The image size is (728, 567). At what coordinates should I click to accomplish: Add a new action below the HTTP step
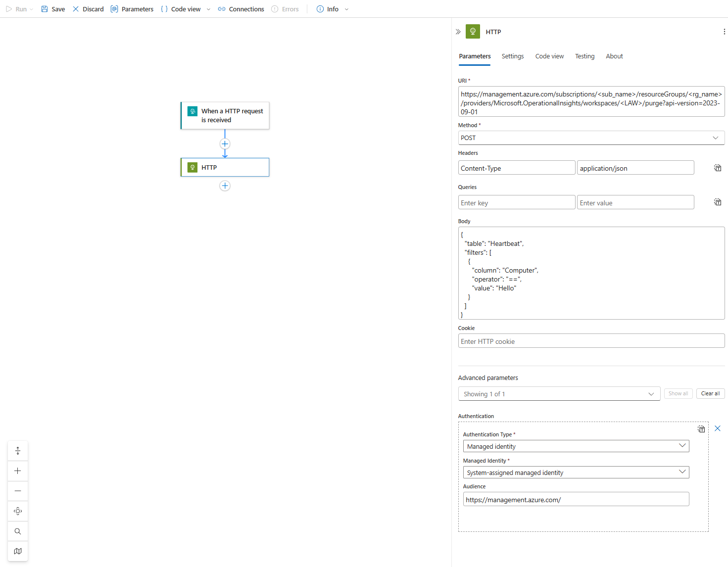(225, 186)
